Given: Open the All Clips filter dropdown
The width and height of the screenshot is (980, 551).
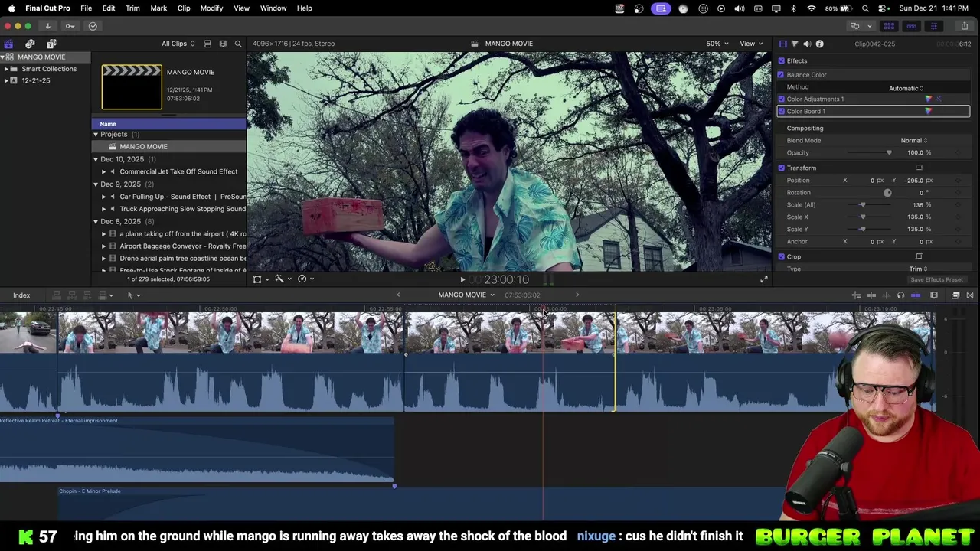Looking at the screenshot, I should tap(178, 44).
